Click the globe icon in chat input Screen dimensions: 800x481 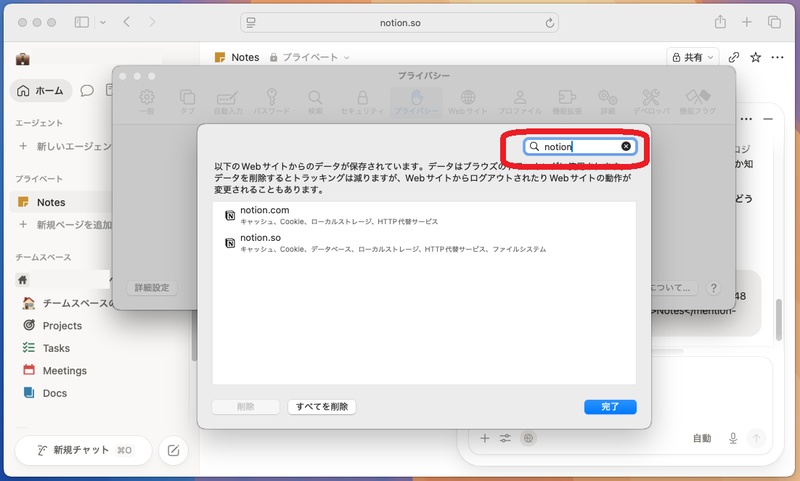(x=528, y=438)
